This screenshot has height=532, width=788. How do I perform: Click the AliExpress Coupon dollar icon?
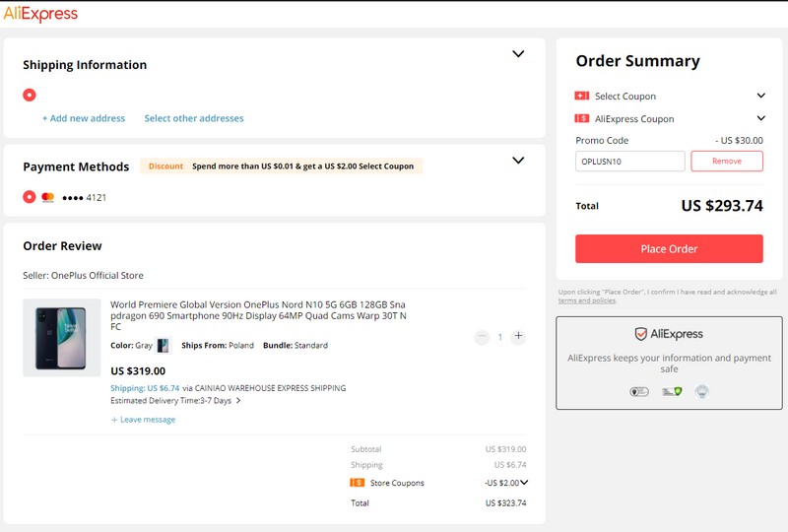point(581,118)
